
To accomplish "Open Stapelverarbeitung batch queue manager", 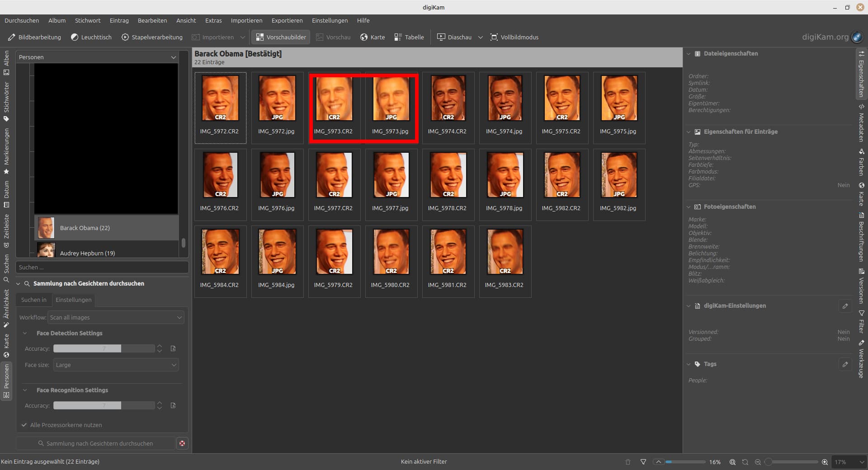I will pyautogui.click(x=152, y=37).
